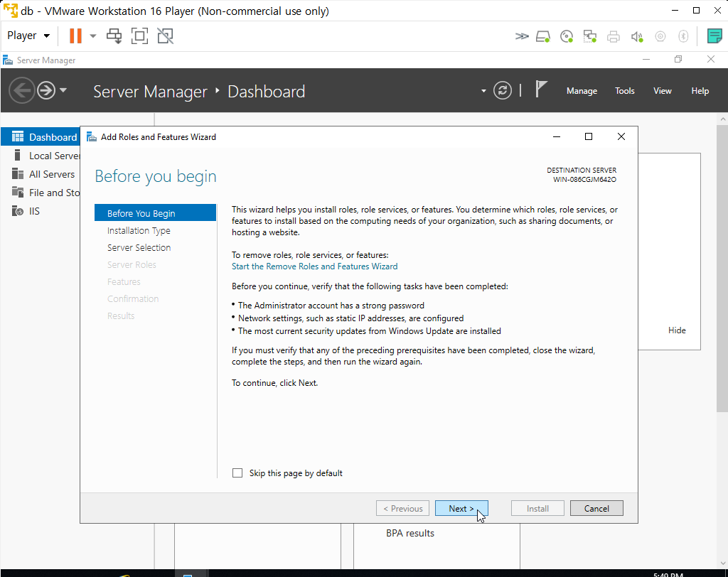This screenshot has height=577, width=728.
Task: Restore down the Server Manager window
Action: click(x=678, y=60)
